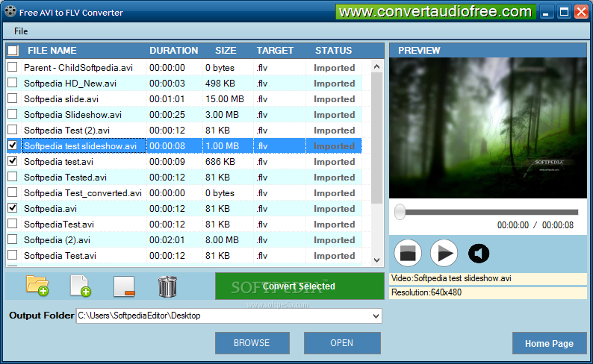The image size is (593, 364).
Task: Select the Softpedia slide.avi file name
Action: pos(61,99)
